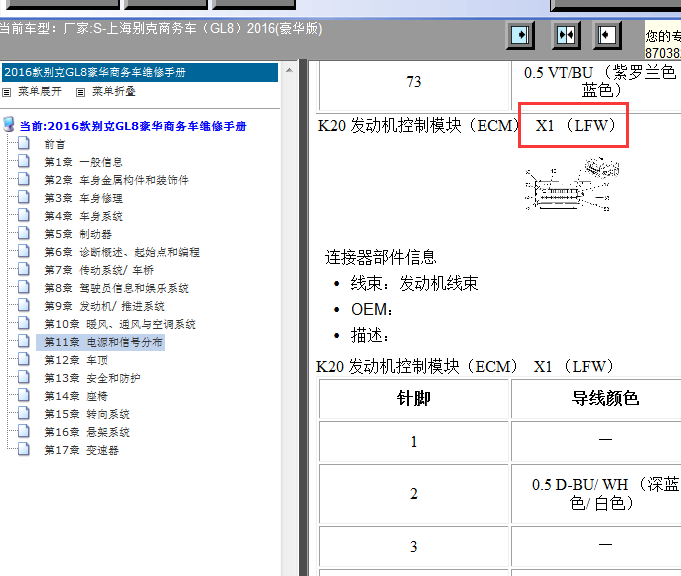This screenshot has height=576, width=681.
Task: Open 第13章 安全和防护
Action: pyautogui.click(x=92, y=378)
